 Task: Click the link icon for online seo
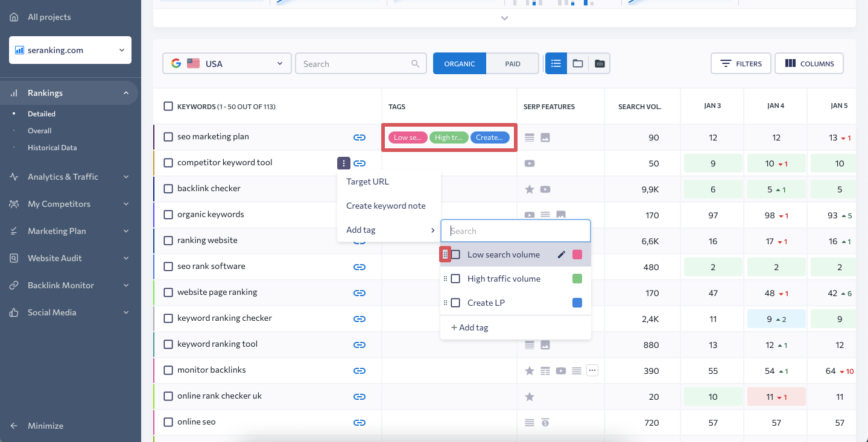point(360,423)
